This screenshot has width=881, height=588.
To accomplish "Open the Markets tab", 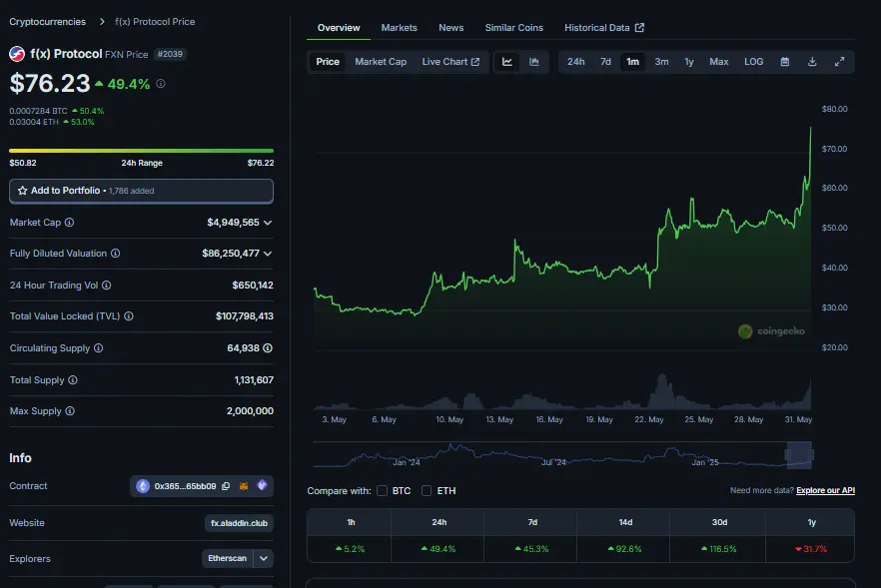I will pos(399,28).
